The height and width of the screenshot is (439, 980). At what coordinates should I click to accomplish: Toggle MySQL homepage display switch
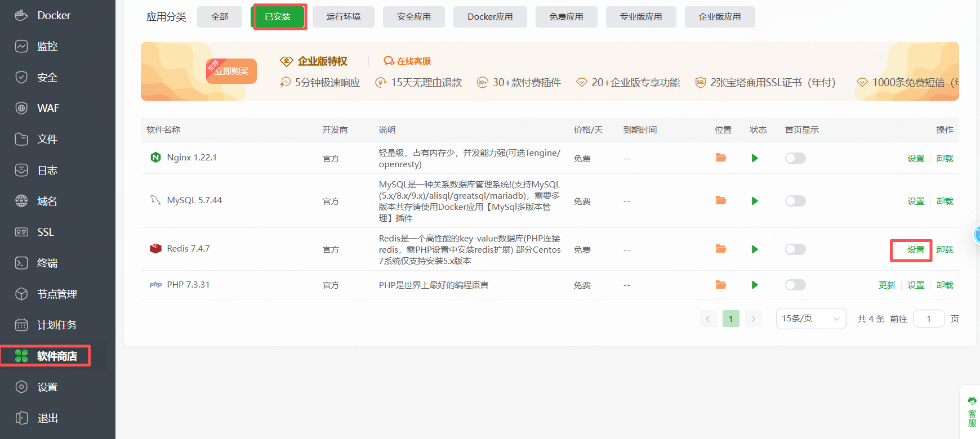(795, 201)
